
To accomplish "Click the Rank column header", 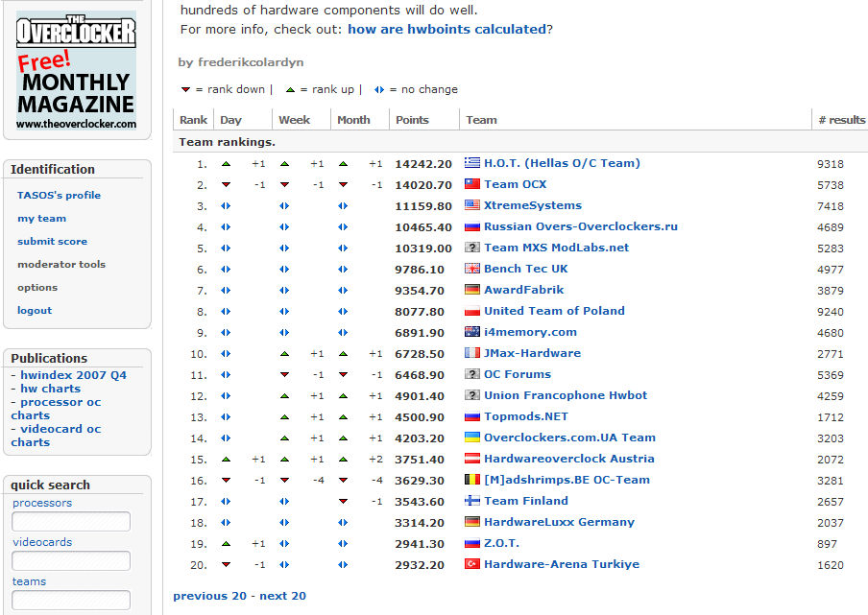I will click(x=193, y=120).
